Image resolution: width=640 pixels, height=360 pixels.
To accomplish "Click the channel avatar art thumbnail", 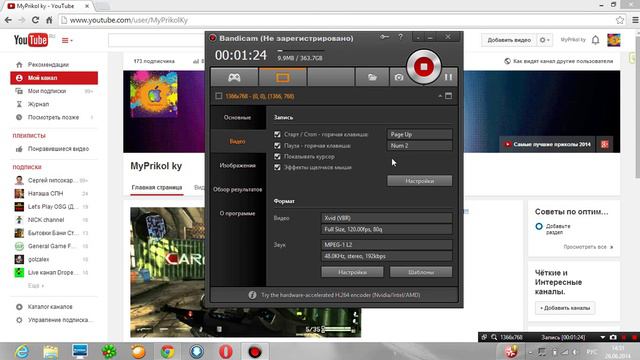I will coord(154,95).
